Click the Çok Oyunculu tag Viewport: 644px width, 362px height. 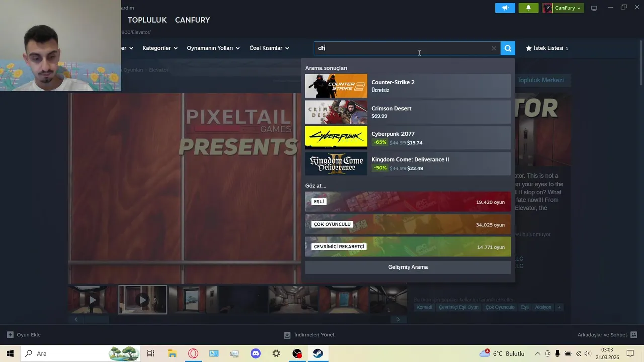(x=500, y=307)
